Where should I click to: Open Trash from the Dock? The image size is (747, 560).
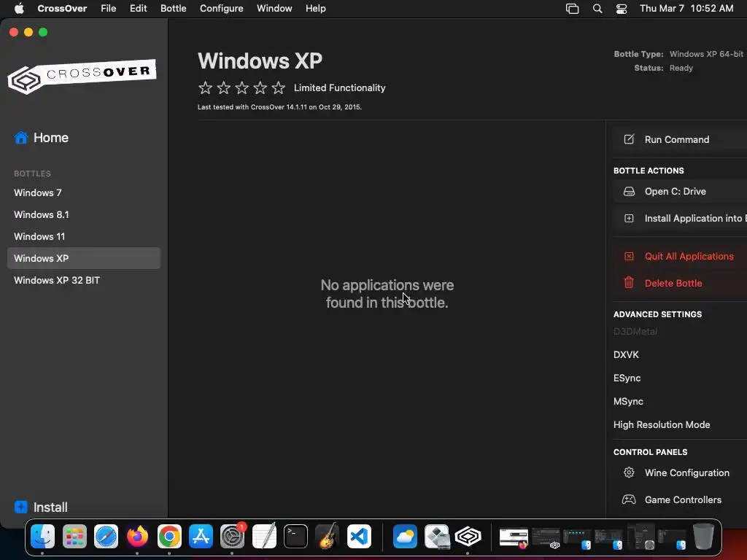[x=703, y=536]
